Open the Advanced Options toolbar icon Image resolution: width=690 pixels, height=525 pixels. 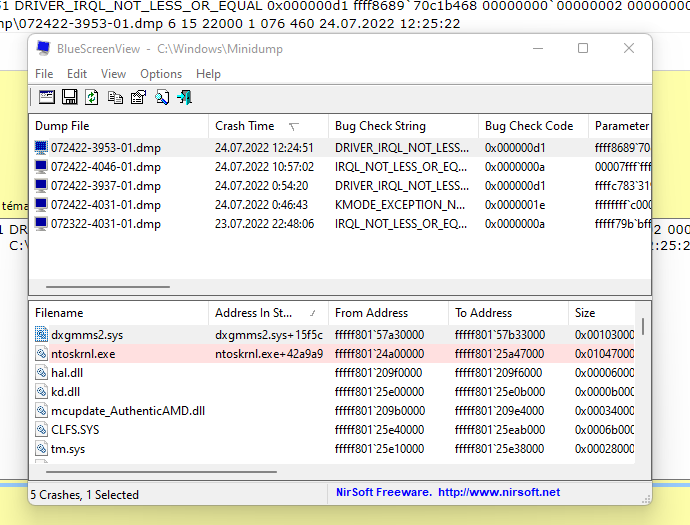pos(47,97)
